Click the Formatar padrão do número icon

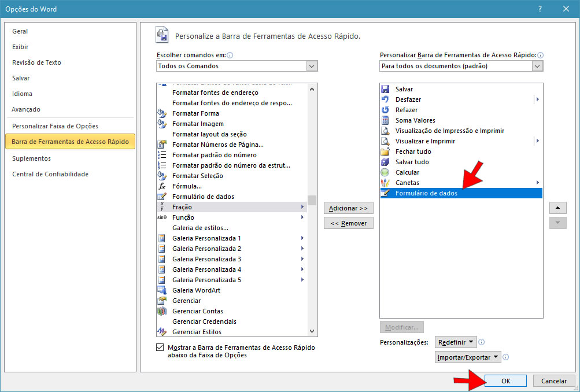162,155
